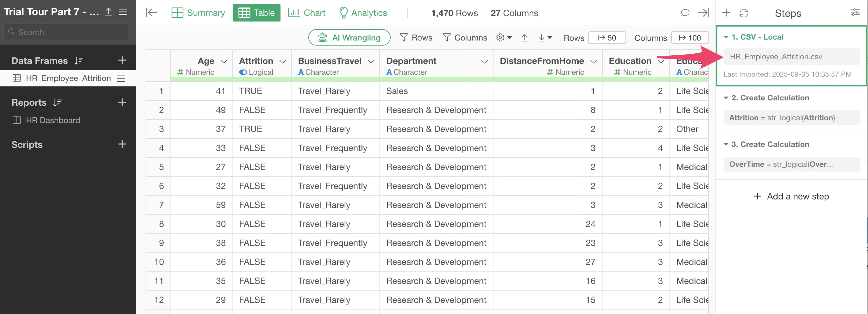Select the Attrition str_logical calculation step
The image size is (868, 314).
(x=792, y=118)
